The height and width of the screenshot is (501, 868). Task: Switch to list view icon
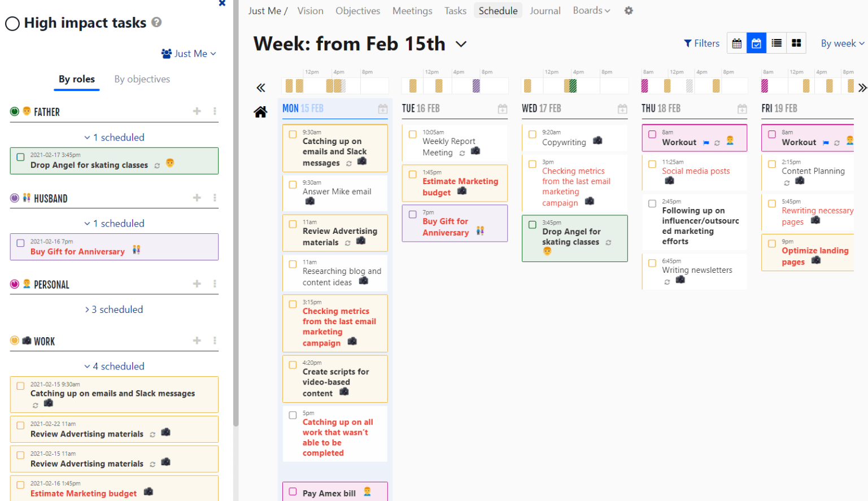(777, 43)
